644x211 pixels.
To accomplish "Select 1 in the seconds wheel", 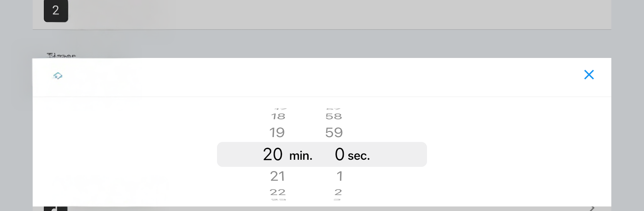I will pos(339,176).
